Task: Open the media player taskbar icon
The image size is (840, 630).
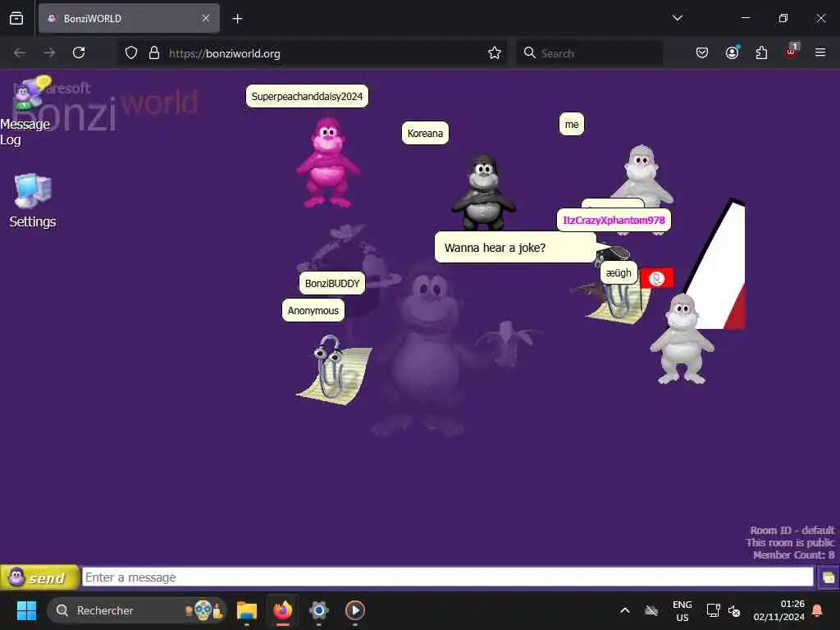Action: click(354, 610)
